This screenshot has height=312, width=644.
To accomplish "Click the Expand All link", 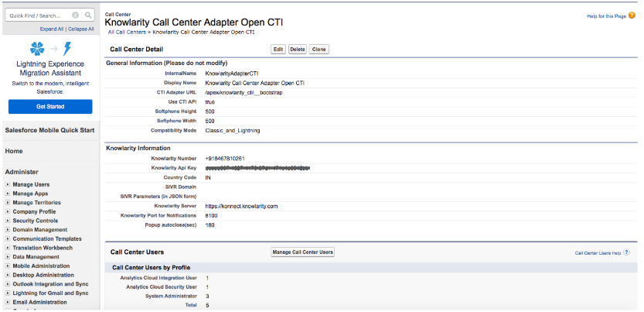I will [x=52, y=29].
